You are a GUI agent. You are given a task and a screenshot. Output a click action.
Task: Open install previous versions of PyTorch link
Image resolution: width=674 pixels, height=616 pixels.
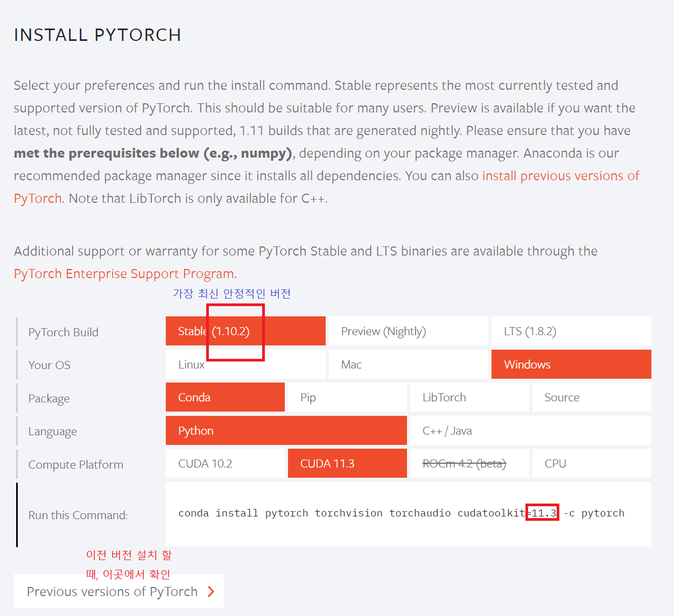click(560, 176)
